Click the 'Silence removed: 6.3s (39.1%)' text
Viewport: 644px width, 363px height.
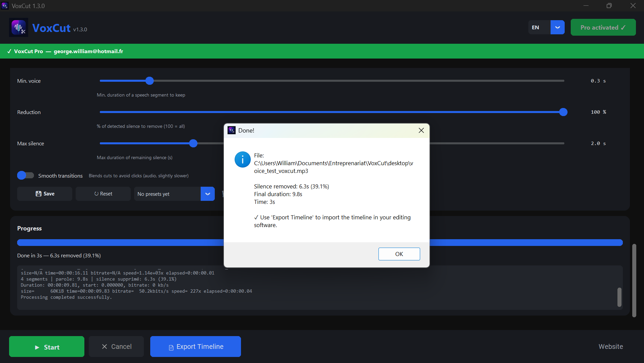291,186
